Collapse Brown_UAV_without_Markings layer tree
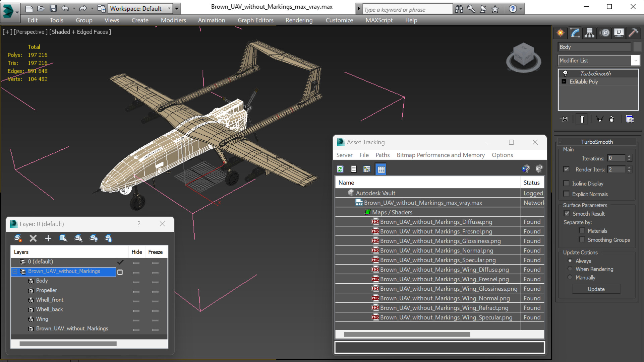Image resolution: width=644 pixels, height=362 pixels. click(x=15, y=272)
